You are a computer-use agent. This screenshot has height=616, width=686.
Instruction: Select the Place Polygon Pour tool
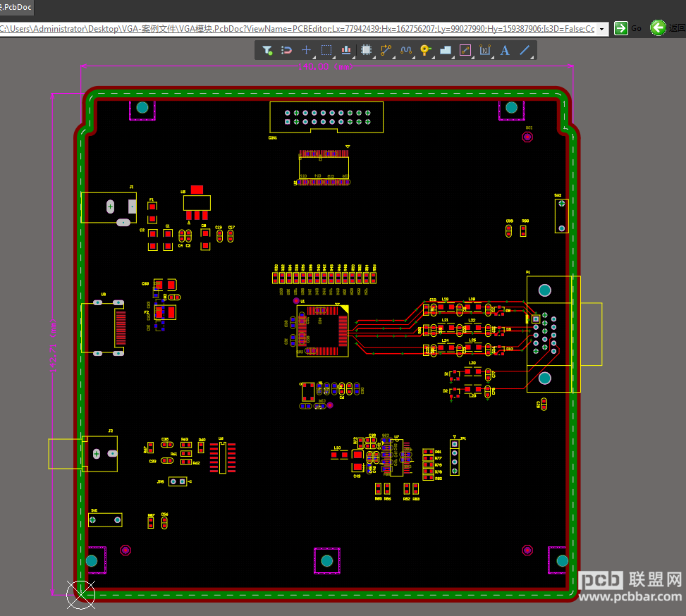(x=446, y=50)
